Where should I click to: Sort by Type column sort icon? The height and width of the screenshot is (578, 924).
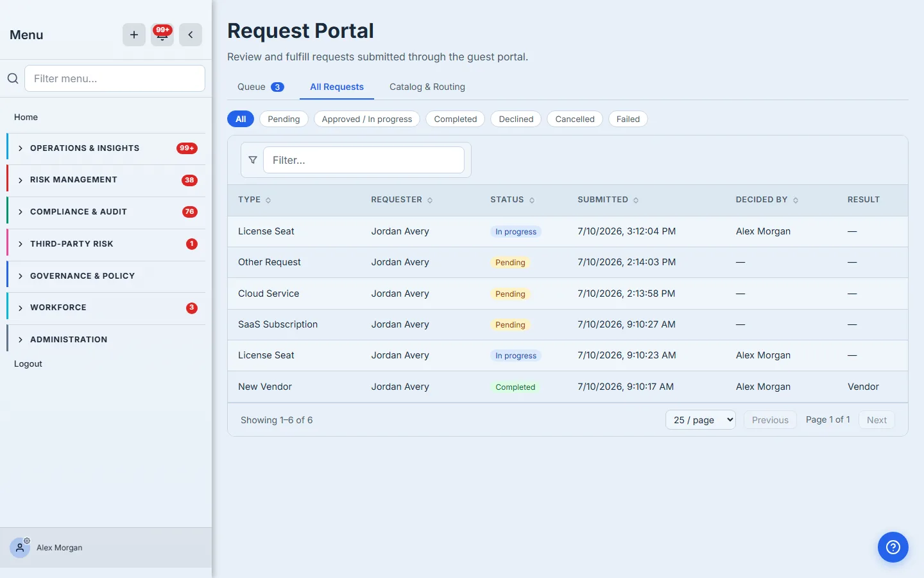point(268,200)
